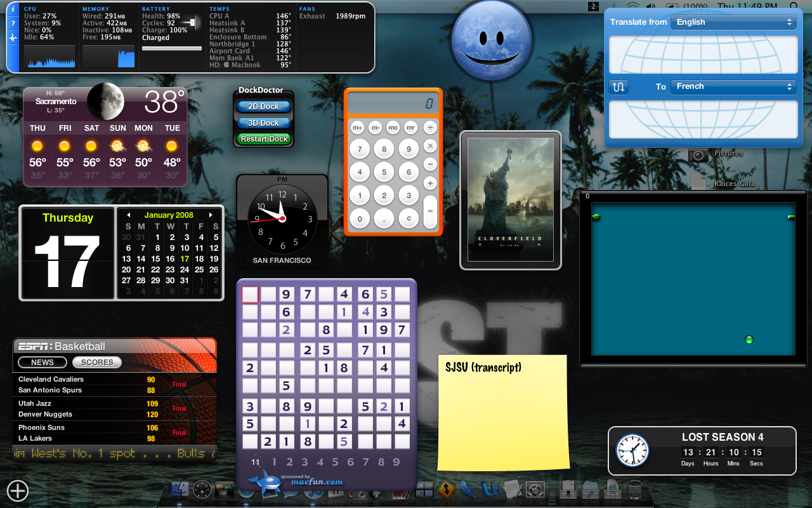Screen dimensions: 812x508
Task: Click the equals key on the calculator
Action: [x=430, y=211]
